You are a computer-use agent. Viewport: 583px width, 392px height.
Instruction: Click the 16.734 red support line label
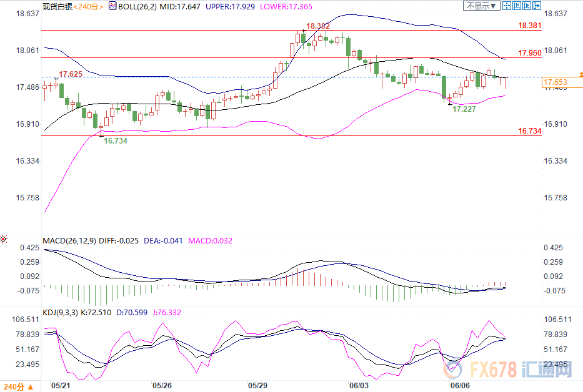tap(529, 131)
